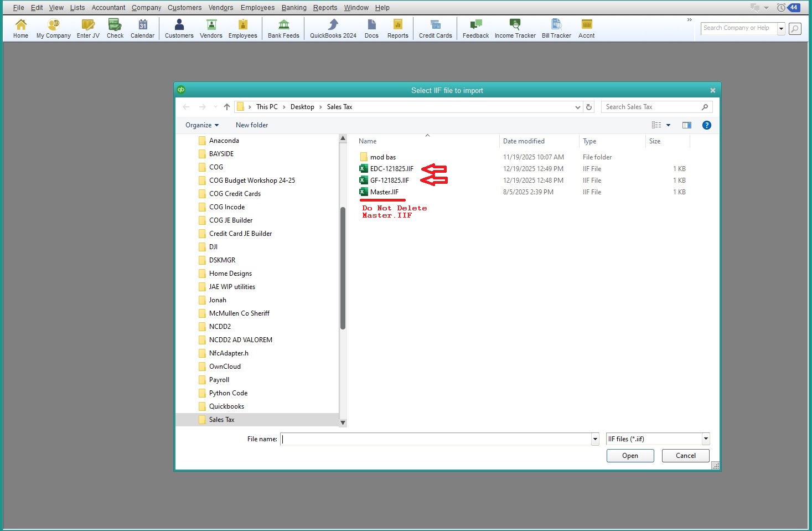812x531 pixels.
Task: Click the Feedback toolbar icon
Action: point(475,28)
